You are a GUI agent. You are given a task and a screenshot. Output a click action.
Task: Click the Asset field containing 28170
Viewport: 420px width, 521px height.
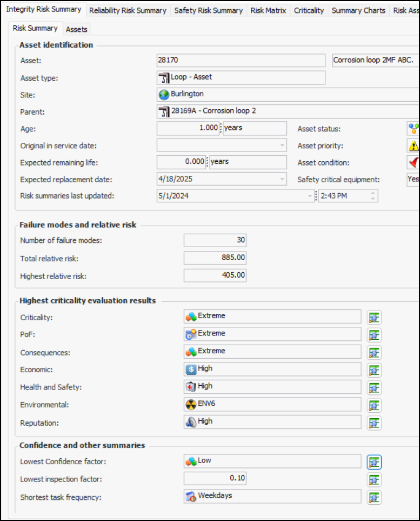tap(241, 61)
